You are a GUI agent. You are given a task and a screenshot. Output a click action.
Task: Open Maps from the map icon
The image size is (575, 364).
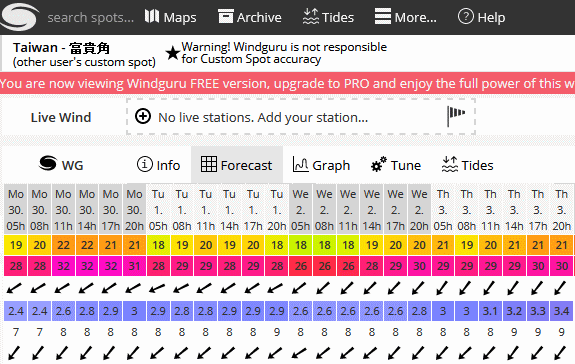tap(151, 16)
